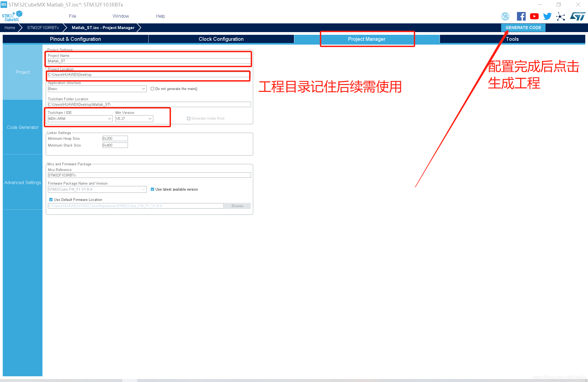588x382 pixels.
Task: Open the YouTube icon link
Action: [x=534, y=16]
